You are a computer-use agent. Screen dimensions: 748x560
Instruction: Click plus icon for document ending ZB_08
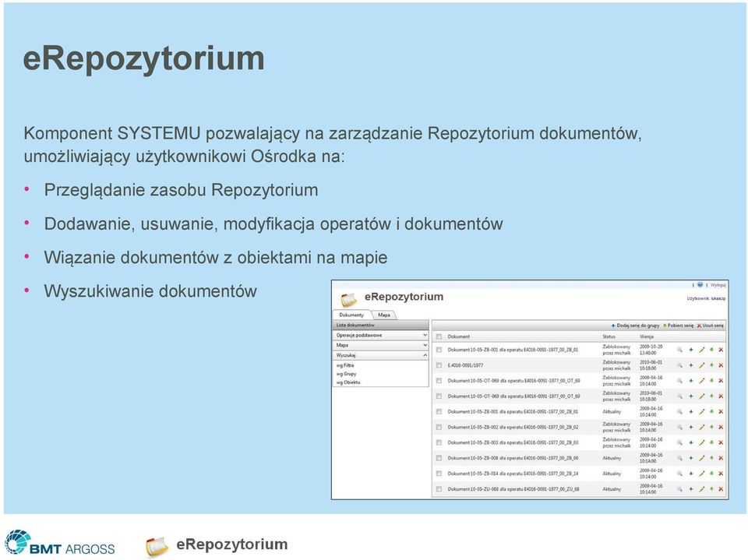click(691, 459)
